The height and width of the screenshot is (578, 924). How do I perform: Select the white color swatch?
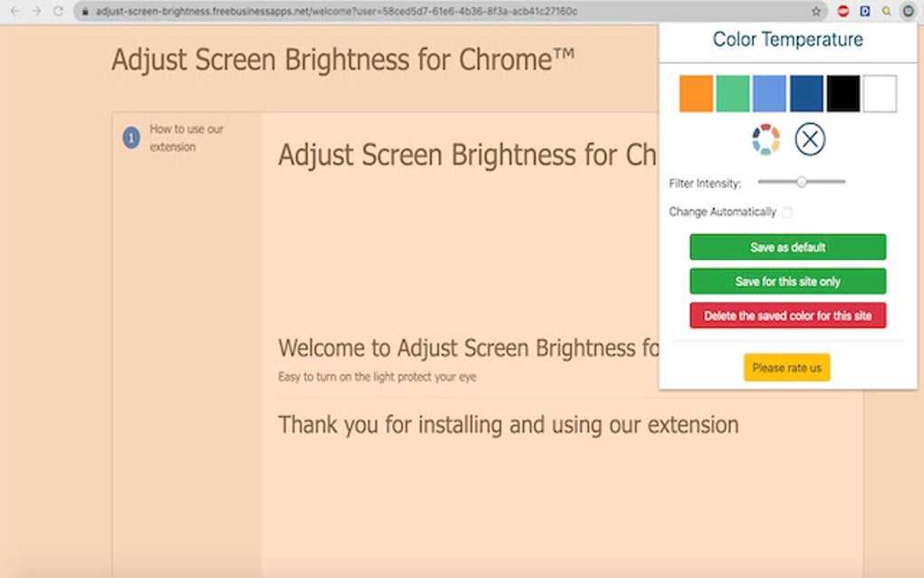point(880,93)
